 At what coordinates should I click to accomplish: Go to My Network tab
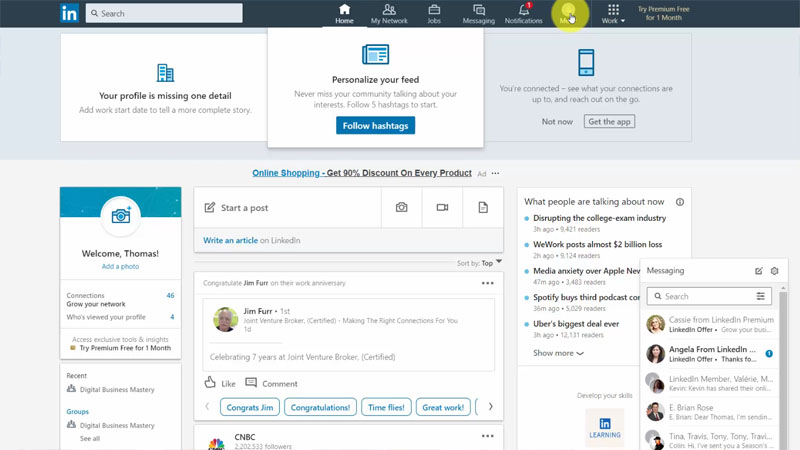[389, 13]
